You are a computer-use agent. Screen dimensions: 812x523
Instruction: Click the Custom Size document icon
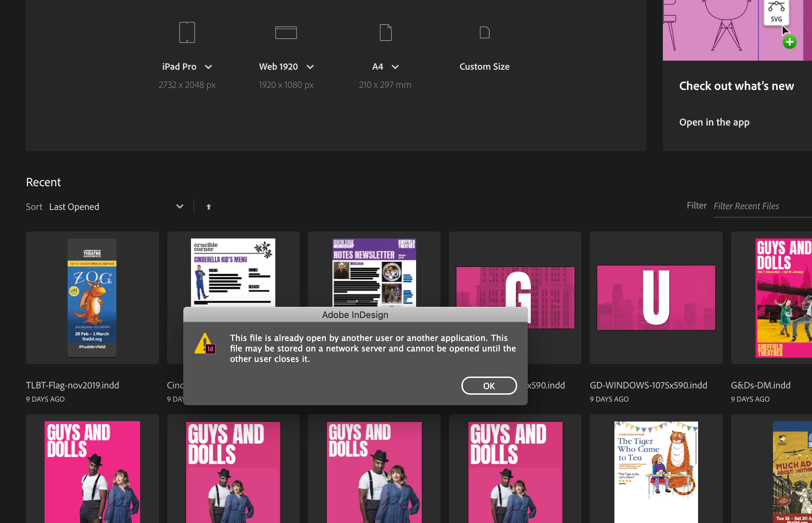click(484, 32)
